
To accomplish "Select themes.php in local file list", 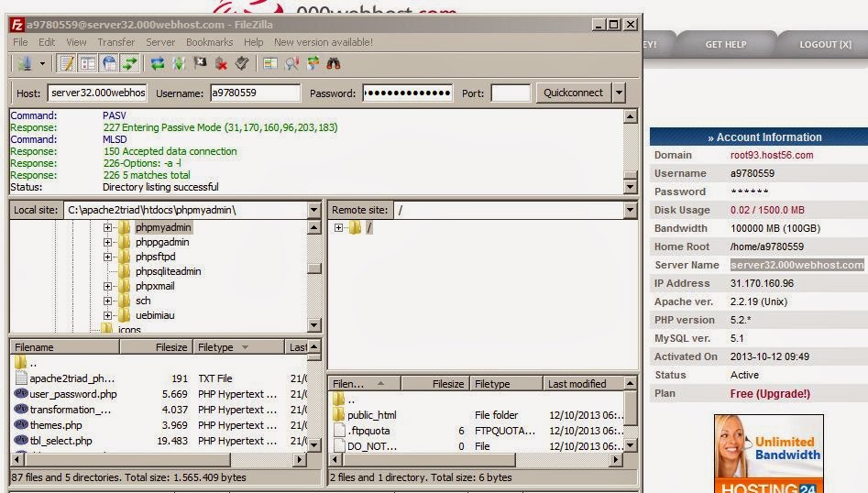I will coord(55,425).
